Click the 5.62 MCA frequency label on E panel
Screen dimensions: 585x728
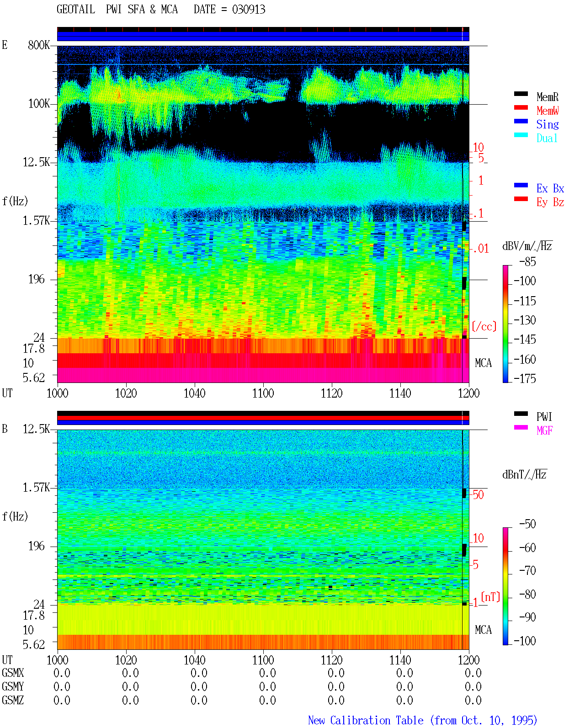point(34,377)
